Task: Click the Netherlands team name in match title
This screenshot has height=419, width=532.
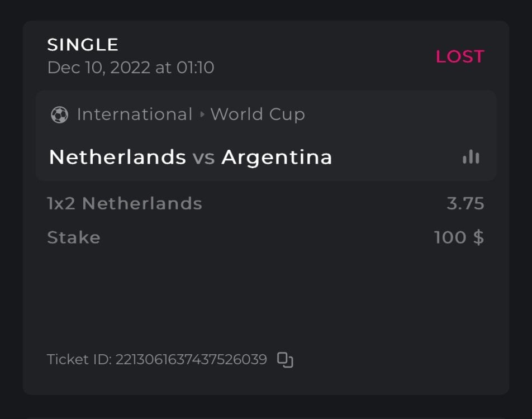Action: [x=117, y=158]
